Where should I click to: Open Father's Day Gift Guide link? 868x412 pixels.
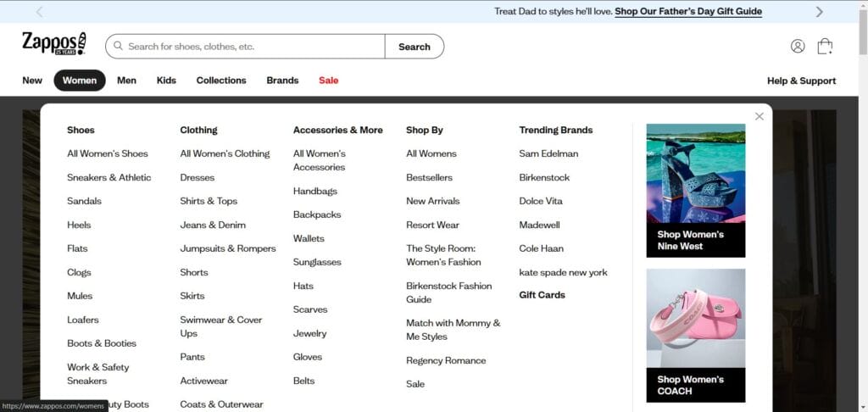(688, 11)
